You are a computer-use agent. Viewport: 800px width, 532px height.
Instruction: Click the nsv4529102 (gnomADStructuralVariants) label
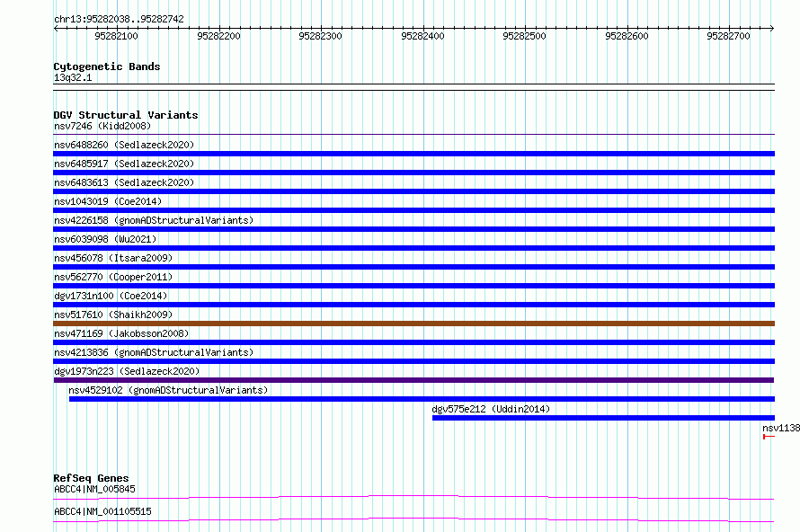168,390
